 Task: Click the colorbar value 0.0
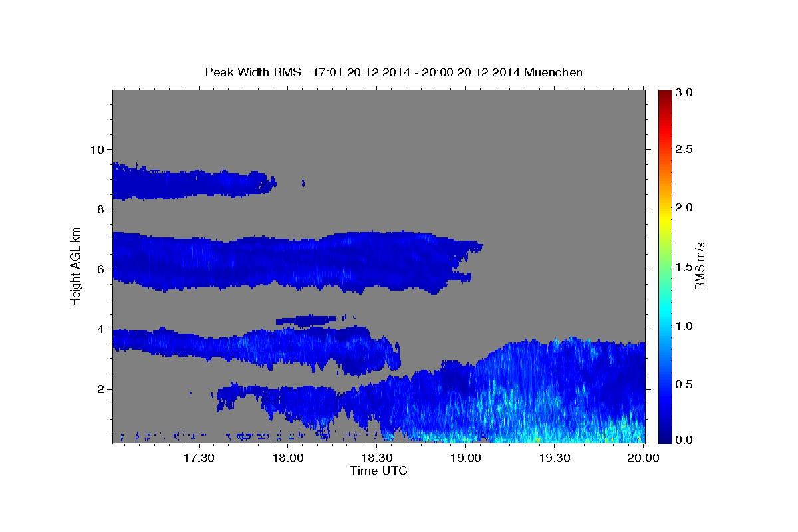[x=684, y=440]
